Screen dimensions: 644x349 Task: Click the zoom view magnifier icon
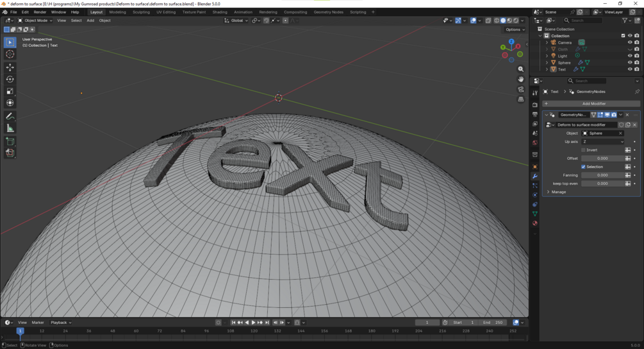(521, 69)
